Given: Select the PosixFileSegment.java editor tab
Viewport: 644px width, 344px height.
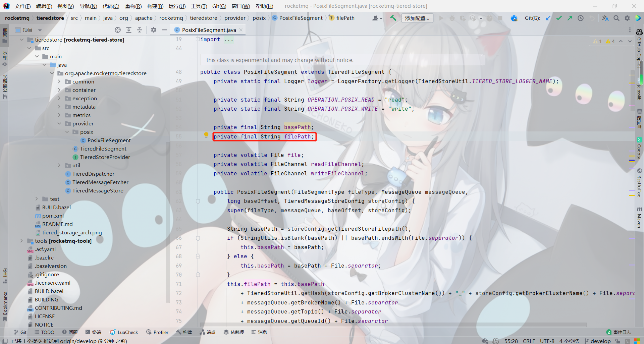Looking at the screenshot, I should coord(209,30).
